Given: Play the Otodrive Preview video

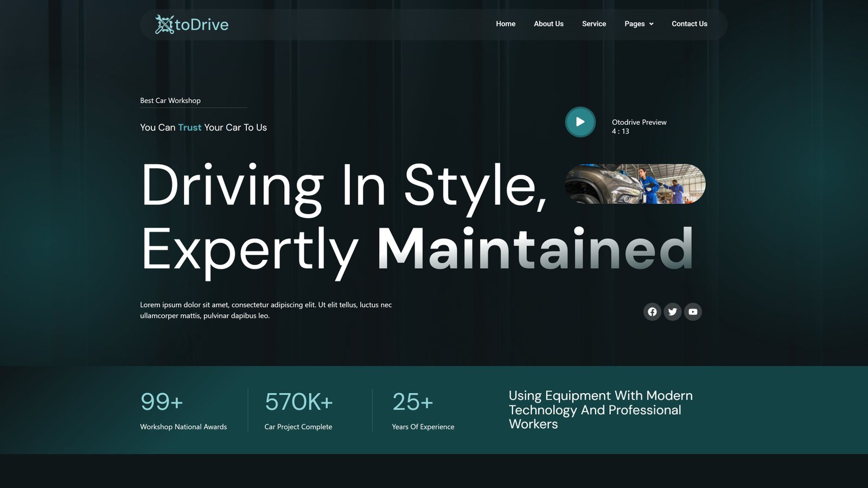Looking at the screenshot, I should (580, 122).
